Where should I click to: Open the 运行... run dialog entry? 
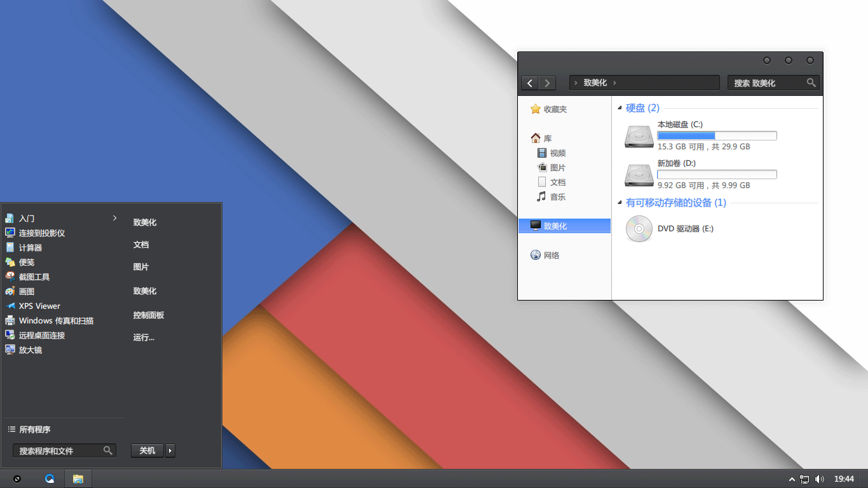pos(144,337)
